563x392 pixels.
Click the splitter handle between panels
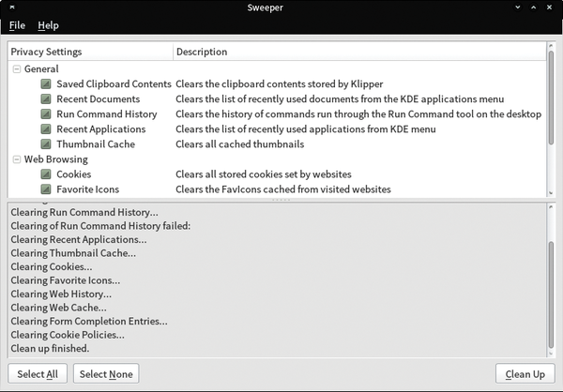point(281,200)
